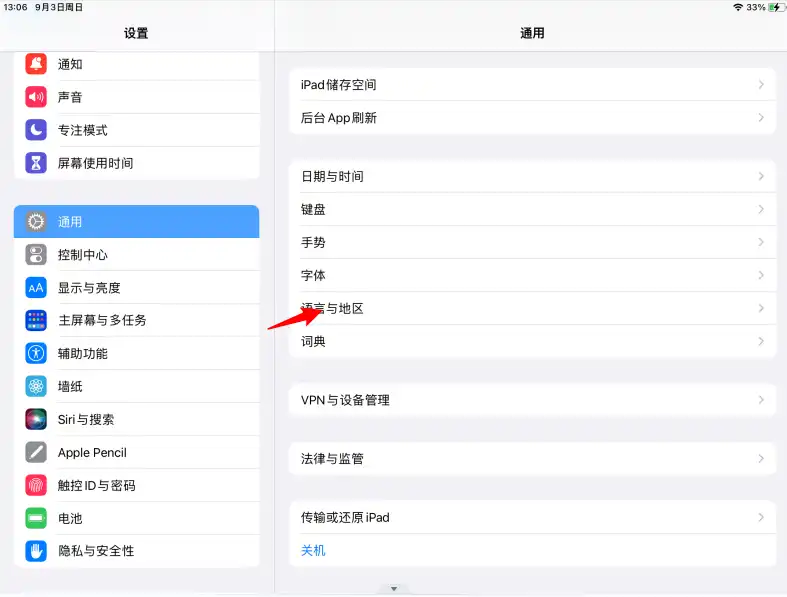Open 辅助功能 in the sidebar
The width and height of the screenshot is (787, 597).
pyautogui.click(x=136, y=354)
